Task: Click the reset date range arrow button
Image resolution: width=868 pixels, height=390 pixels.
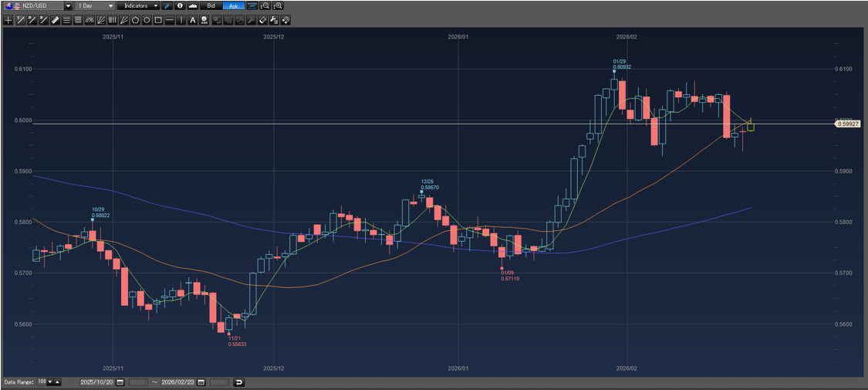Action: point(238,382)
